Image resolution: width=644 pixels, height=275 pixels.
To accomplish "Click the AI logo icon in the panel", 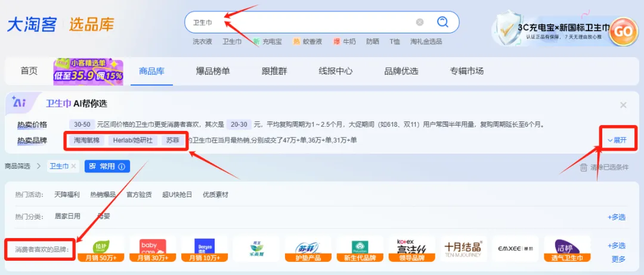I will [x=19, y=102].
